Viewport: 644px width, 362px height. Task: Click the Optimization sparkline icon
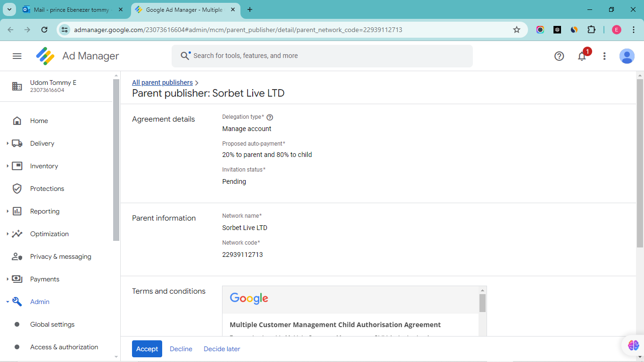click(17, 234)
